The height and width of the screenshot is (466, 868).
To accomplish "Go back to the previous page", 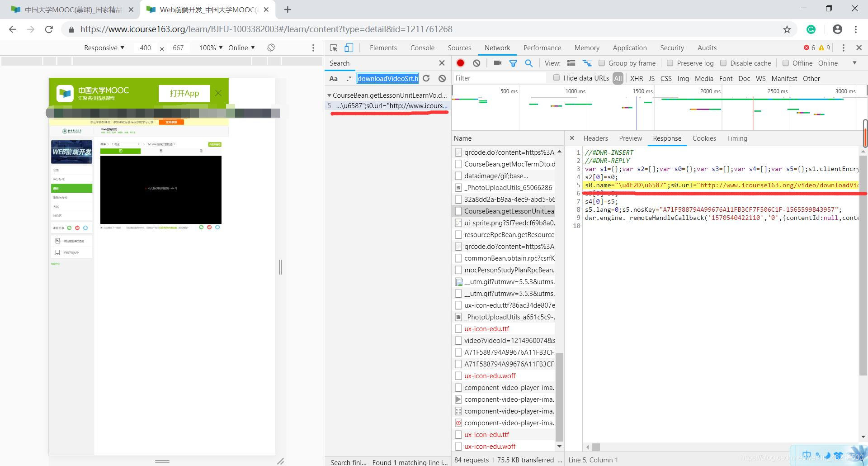I will [13, 29].
